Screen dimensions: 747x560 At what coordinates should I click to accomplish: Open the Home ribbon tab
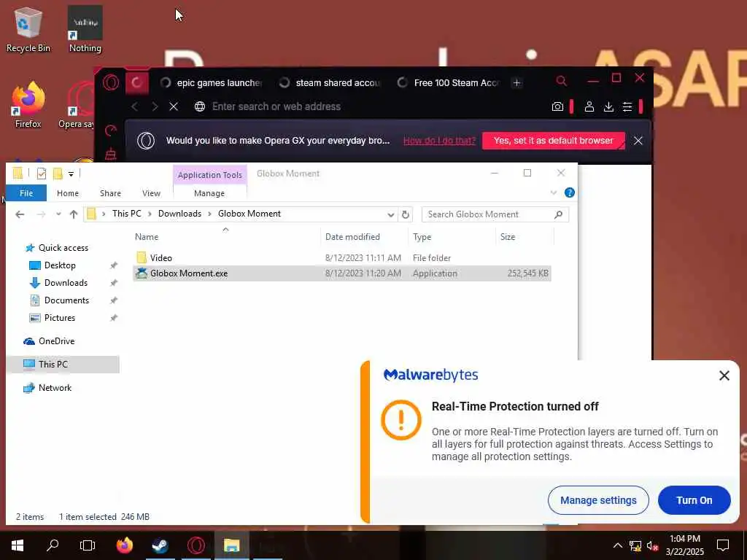68,192
